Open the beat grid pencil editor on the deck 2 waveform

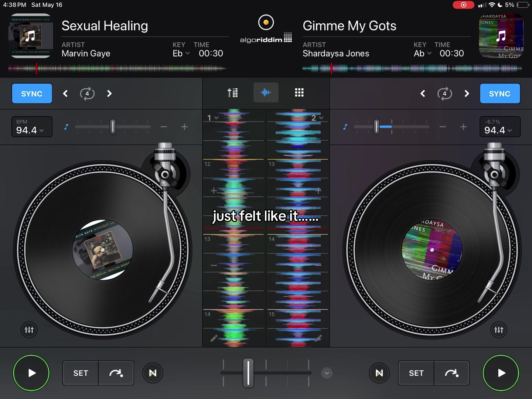(x=318, y=338)
